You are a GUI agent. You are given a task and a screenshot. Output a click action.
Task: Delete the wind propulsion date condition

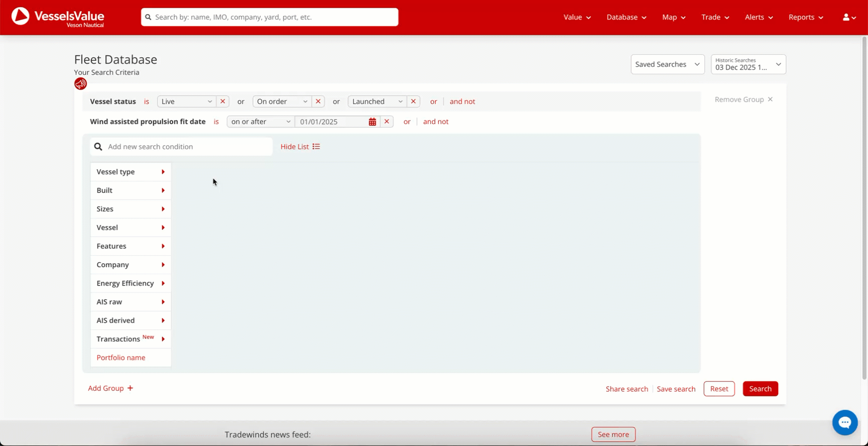[x=387, y=122]
